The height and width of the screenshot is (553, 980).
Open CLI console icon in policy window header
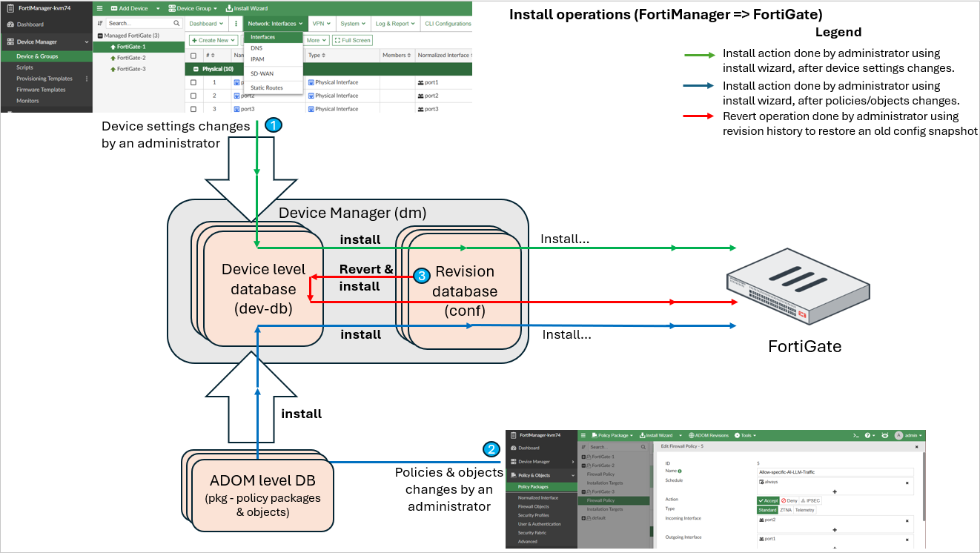(856, 435)
